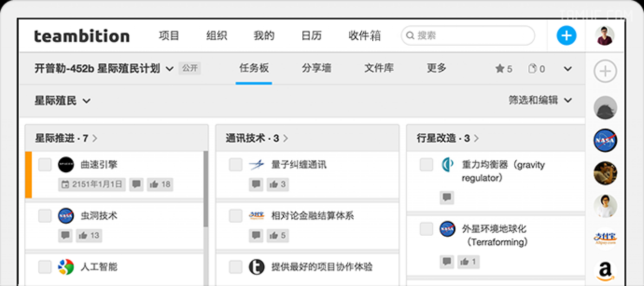The image size is (644, 286).
Task: Open the Alipay organization icon in sidebar
Action: pos(605,238)
